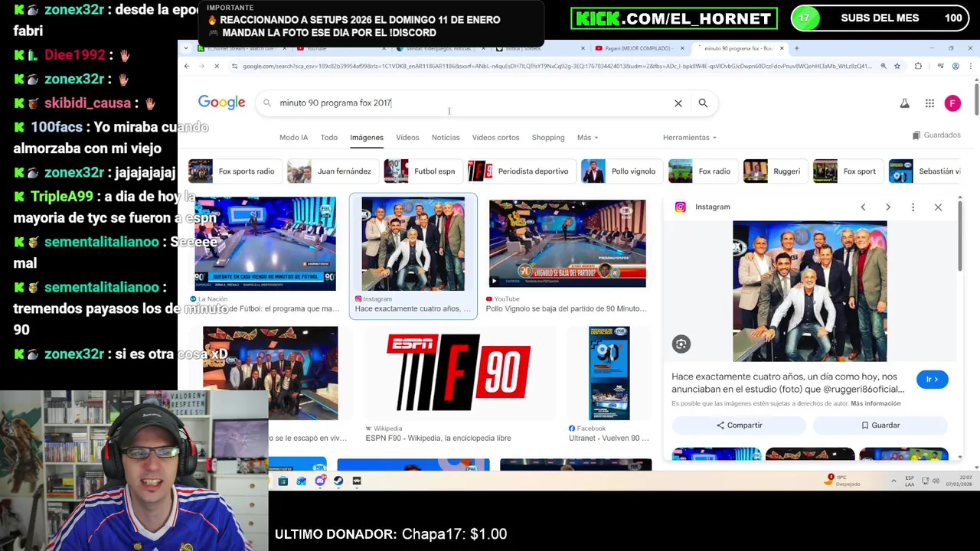Open La Nación studio image result

pyautogui.click(x=265, y=243)
